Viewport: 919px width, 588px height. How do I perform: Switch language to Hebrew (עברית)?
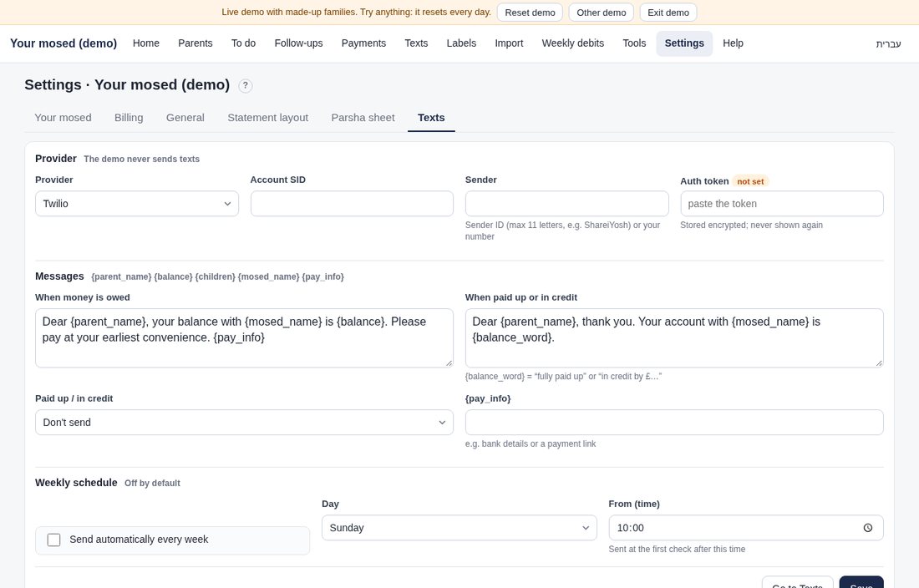tap(889, 43)
